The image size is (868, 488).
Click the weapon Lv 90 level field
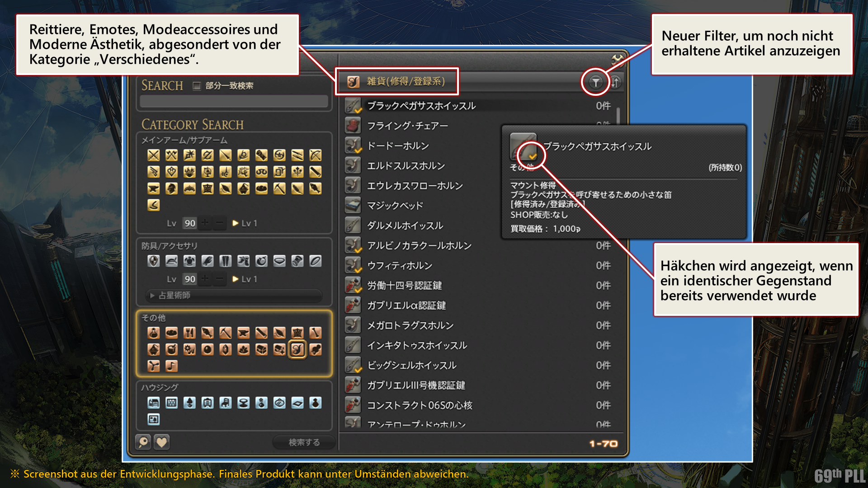190,223
